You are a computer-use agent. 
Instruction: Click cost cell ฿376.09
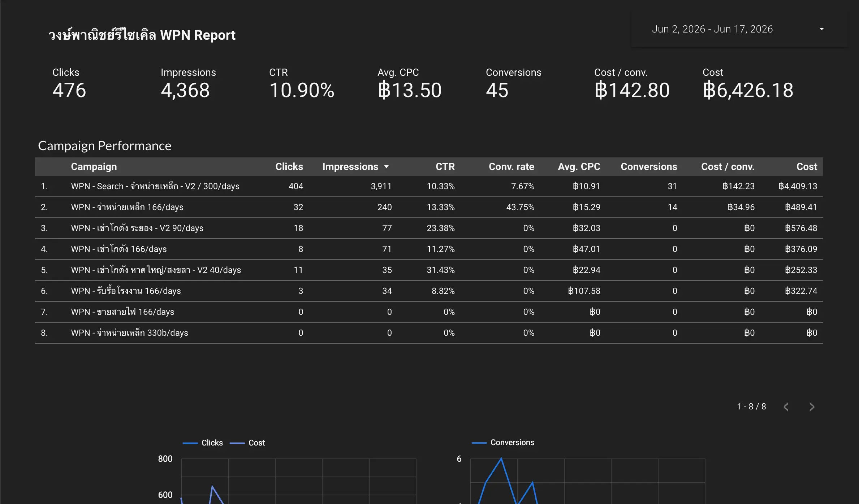tap(801, 249)
